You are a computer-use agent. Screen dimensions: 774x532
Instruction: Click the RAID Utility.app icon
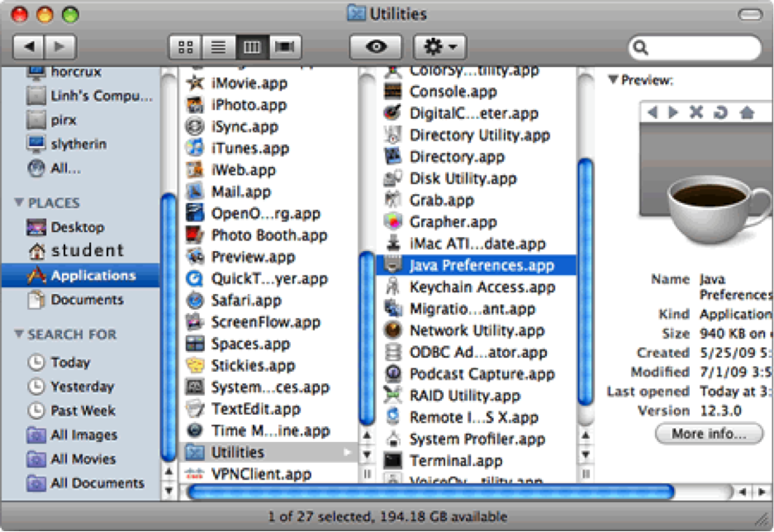pyautogui.click(x=393, y=396)
